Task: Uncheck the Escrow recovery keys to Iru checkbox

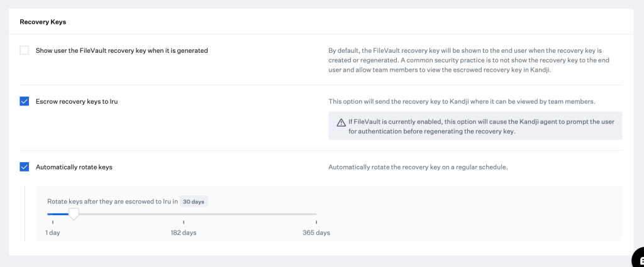Action: click(25, 101)
